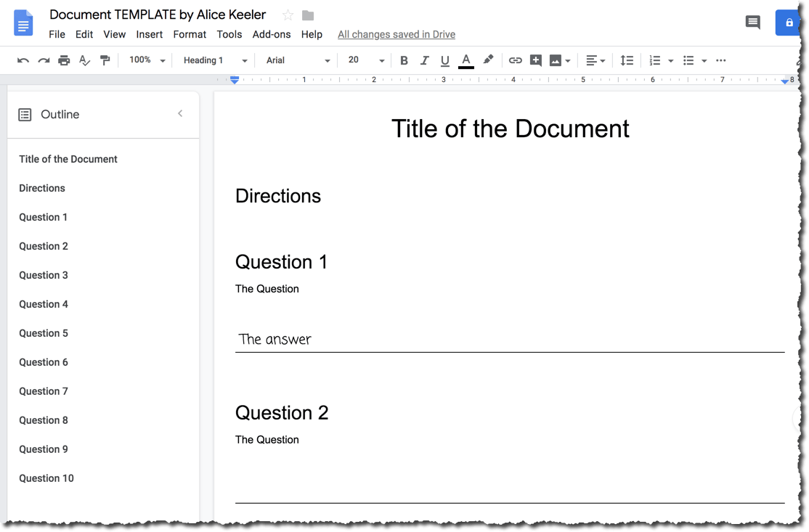Run spelling and grammar check icon
Viewport: 809px width, 532px height.
pyautogui.click(x=85, y=60)
